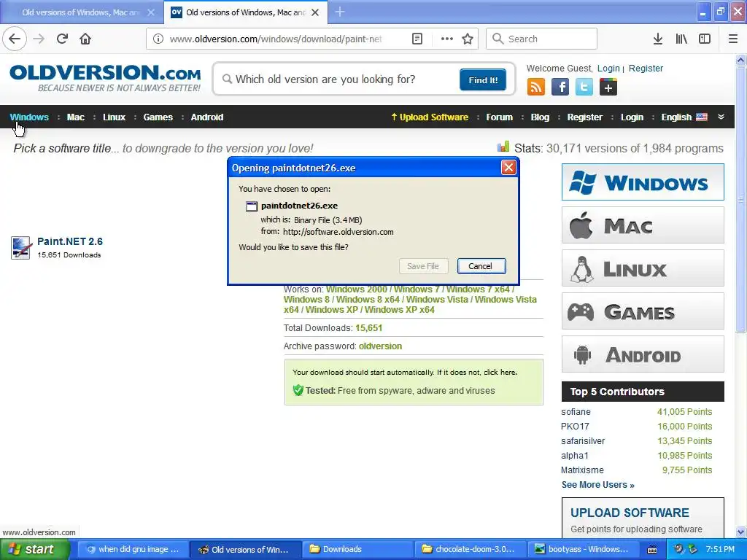This screenshot has height=560, width=747.
Task: Click contributor sofiane
Action: click(576, 412)
